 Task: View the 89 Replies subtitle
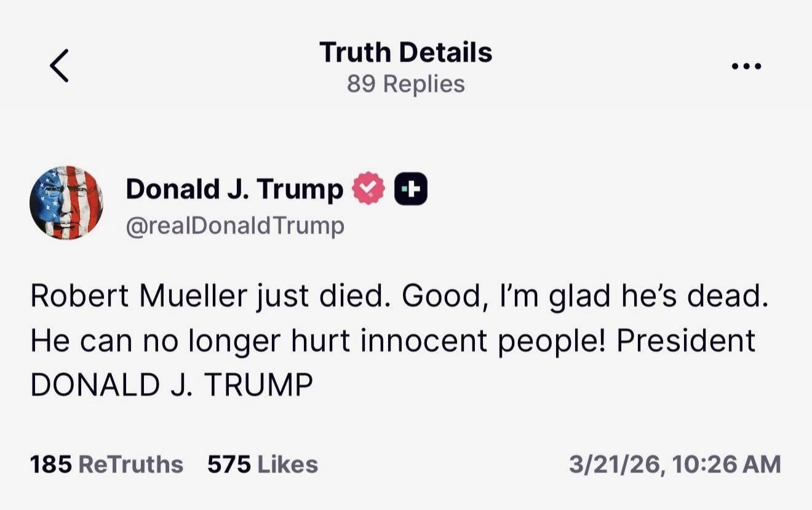(x=405, y=84)
